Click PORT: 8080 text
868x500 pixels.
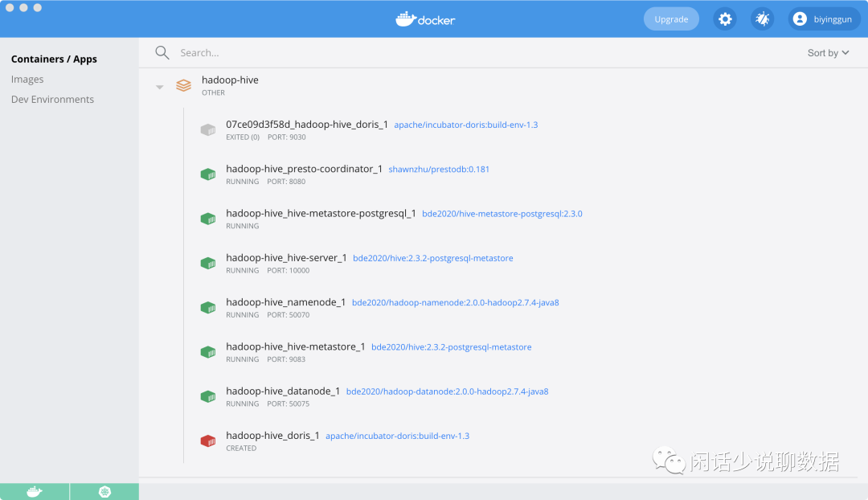pos(286,182)
